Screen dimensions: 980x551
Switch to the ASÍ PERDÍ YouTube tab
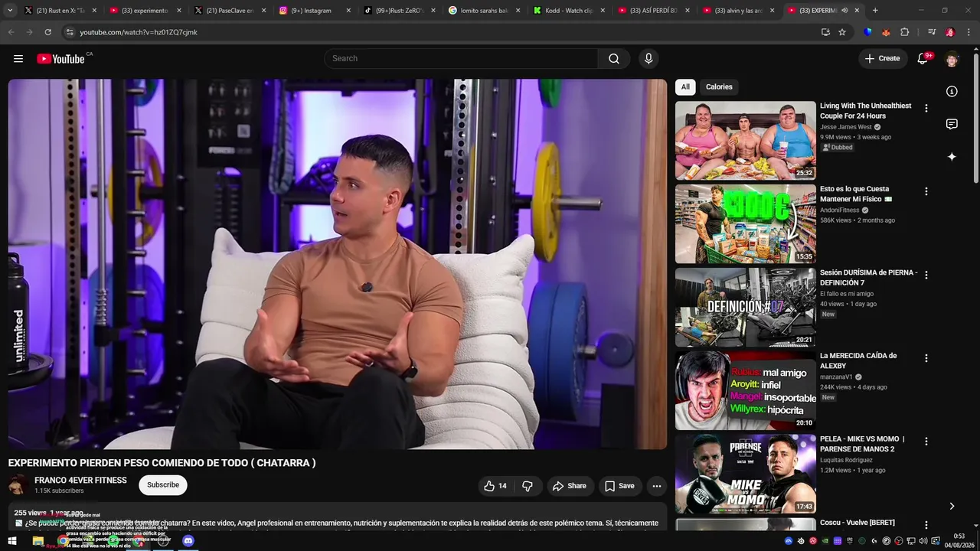pyautogui.click(x=654, y=11)
